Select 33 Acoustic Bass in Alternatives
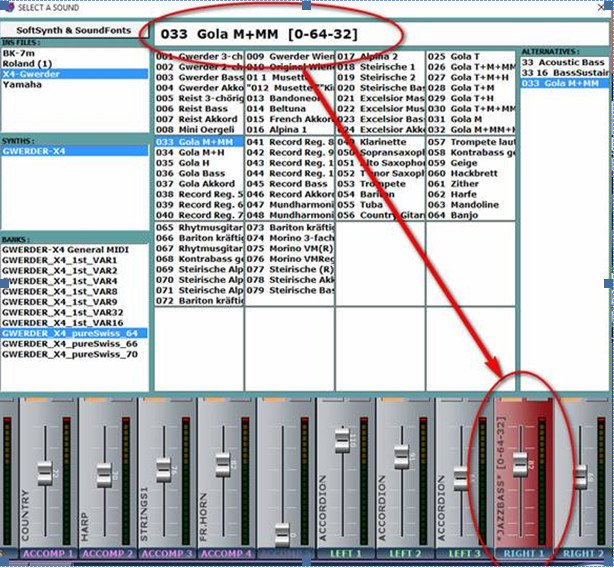Screen dimensions: 614x568 pos(564,62)
